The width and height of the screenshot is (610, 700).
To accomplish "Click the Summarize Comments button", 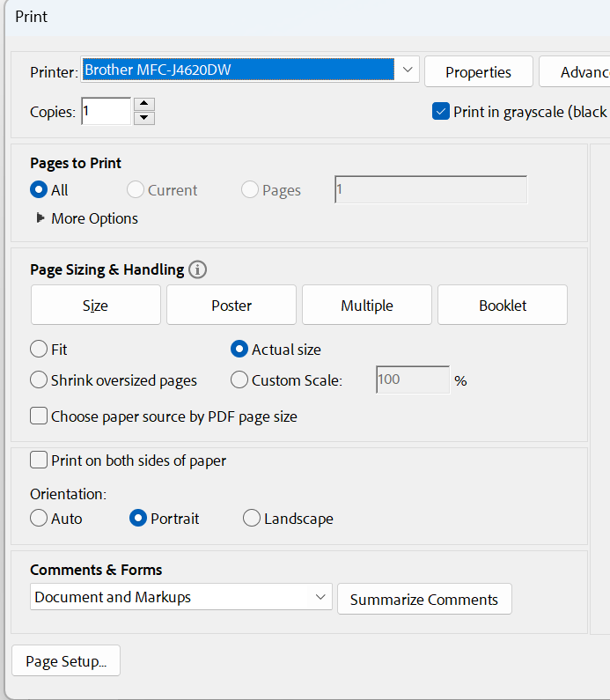I will (x=424, y=600).
